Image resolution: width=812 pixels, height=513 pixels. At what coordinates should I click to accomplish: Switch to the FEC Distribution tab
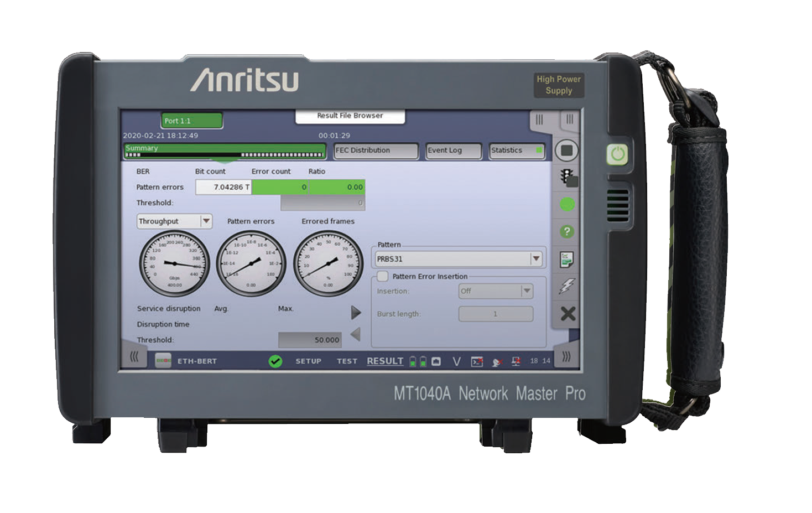(x=376, y=151)
